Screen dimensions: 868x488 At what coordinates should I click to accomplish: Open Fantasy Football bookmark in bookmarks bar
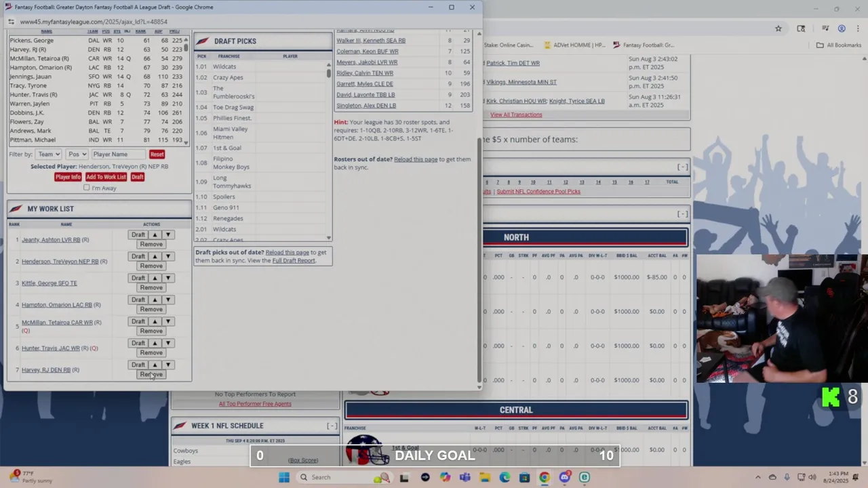pyautogui.click(x=643, y=45)
